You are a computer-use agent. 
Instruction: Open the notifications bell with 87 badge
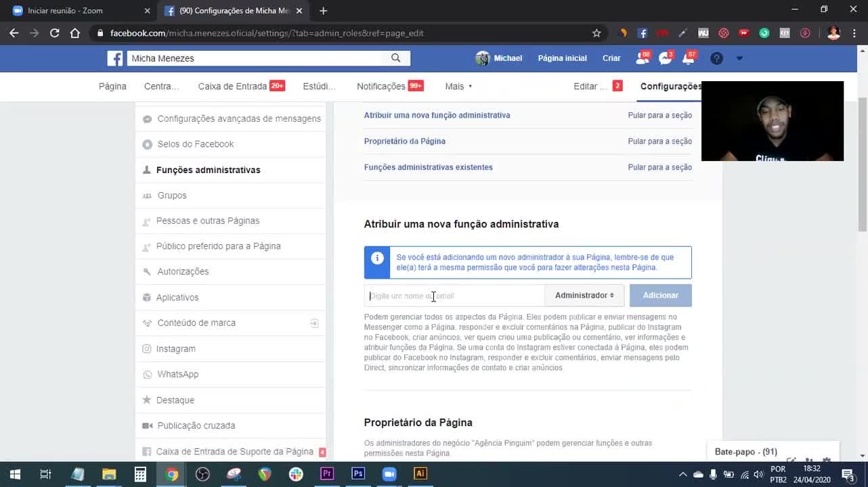click(x=689, y=58)
